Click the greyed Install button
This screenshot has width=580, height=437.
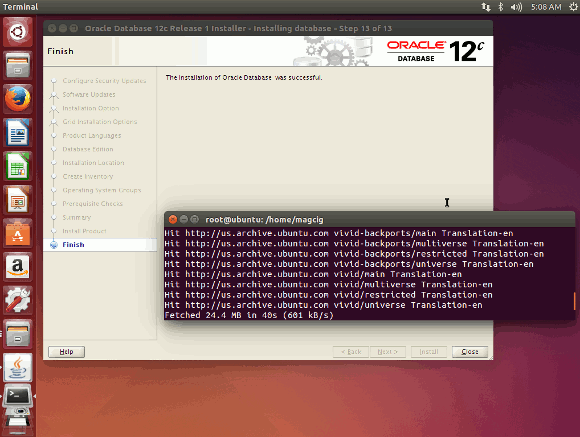[x=429, y=352]
